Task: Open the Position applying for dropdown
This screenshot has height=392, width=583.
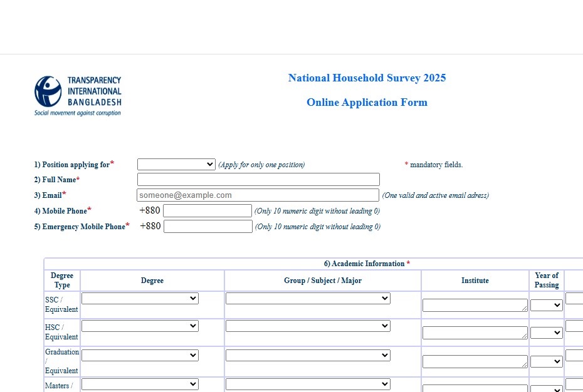Action: (176, 164)
